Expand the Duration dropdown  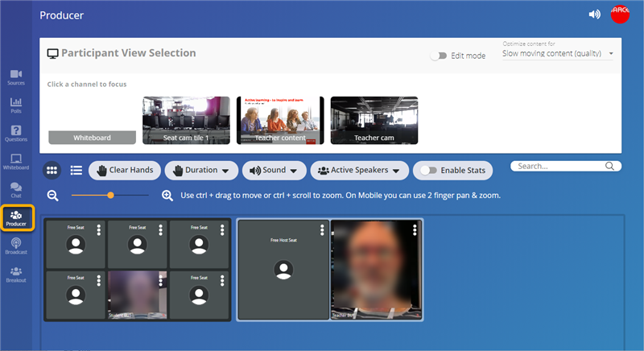click(201, 170)
